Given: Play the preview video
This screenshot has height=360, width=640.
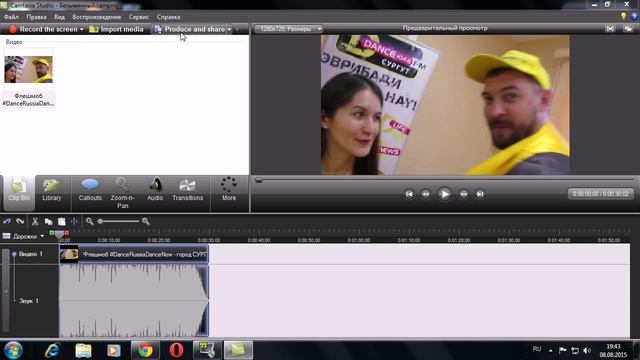Looking at the screenshot, I should pyautogui.click(x=444, y=194).
